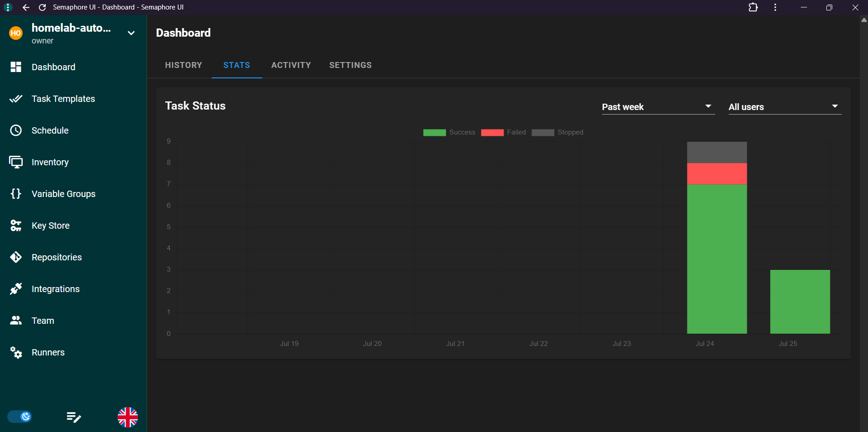Click the Inventory monitor icon

point(16,162)
